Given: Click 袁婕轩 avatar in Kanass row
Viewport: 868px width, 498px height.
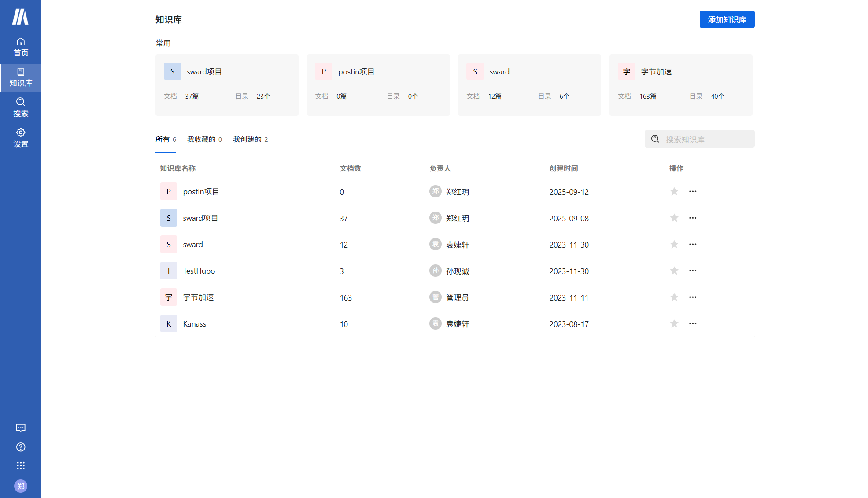Looking at the screenshot, I should [436, 323].
